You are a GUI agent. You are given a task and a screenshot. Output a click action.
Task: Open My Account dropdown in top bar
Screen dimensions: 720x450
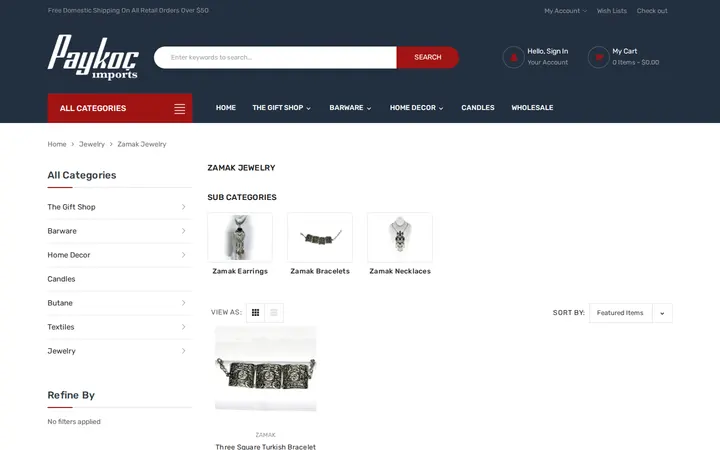pyautogui.click(x=565, y=11)
